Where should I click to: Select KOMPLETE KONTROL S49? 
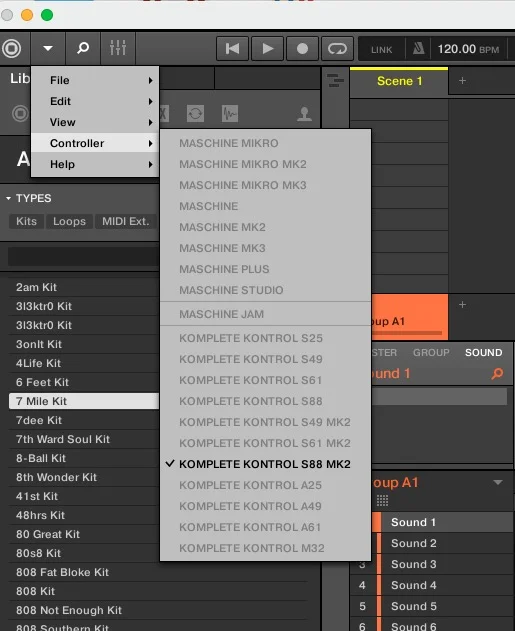tap(266, 359)
